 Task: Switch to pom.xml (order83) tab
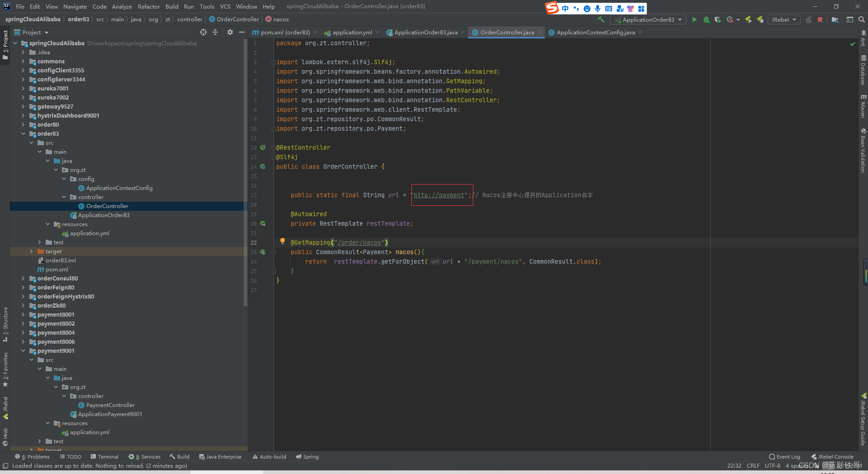coord(285,32)
